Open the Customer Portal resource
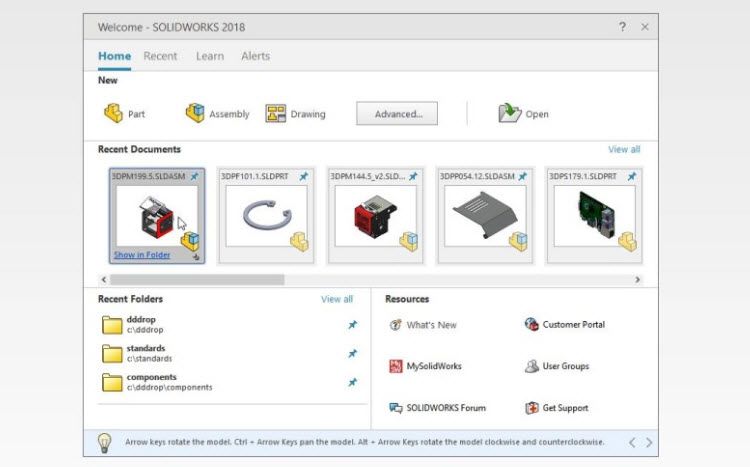 tap(564, 324)
